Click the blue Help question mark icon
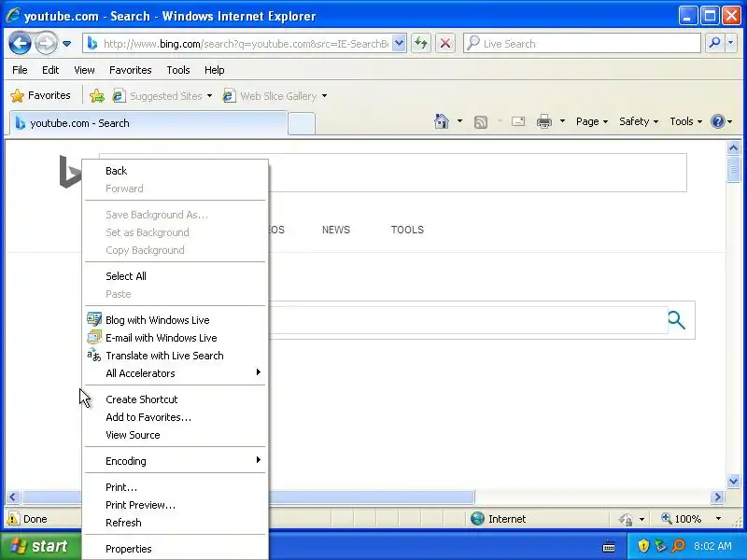Viewport: 747px width, 560px height. click(x=717, y=121)
